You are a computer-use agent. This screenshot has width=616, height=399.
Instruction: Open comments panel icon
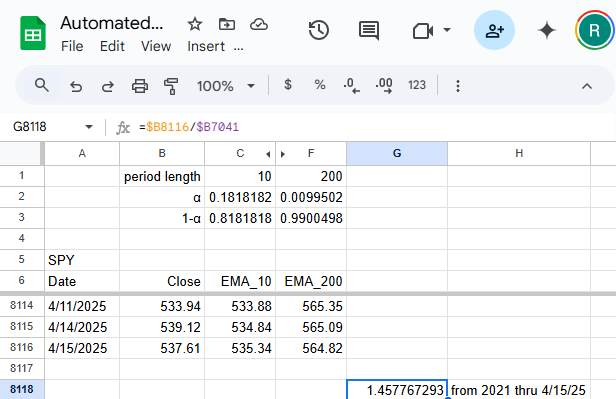click(x=369, y=30)
